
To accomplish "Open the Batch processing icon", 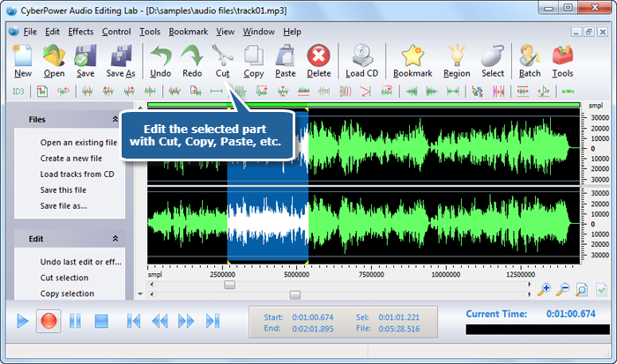I will (x=529, y=56).
